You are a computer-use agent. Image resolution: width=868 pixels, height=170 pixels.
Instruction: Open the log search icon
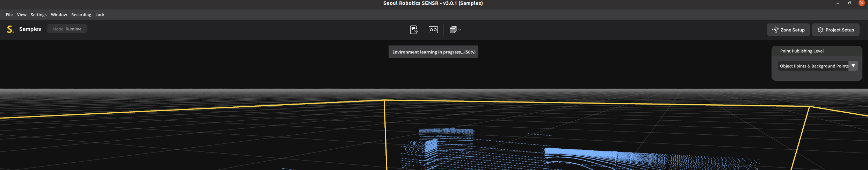coord(414,30)
